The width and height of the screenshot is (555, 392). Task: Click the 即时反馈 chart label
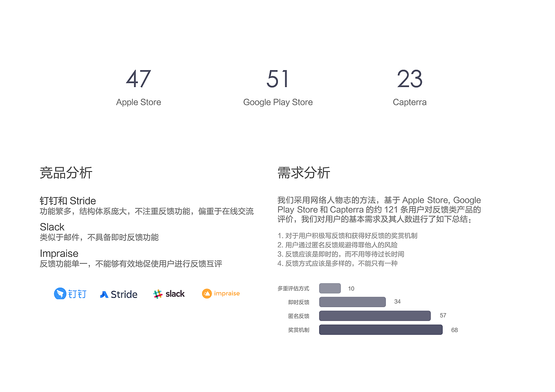pos(299,302)
